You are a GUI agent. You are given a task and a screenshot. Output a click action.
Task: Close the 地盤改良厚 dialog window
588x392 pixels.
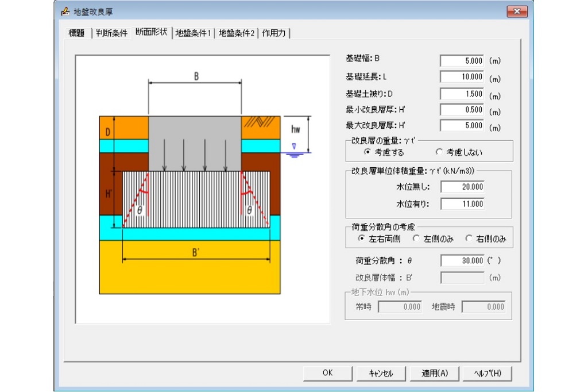[x=516, y=11]
